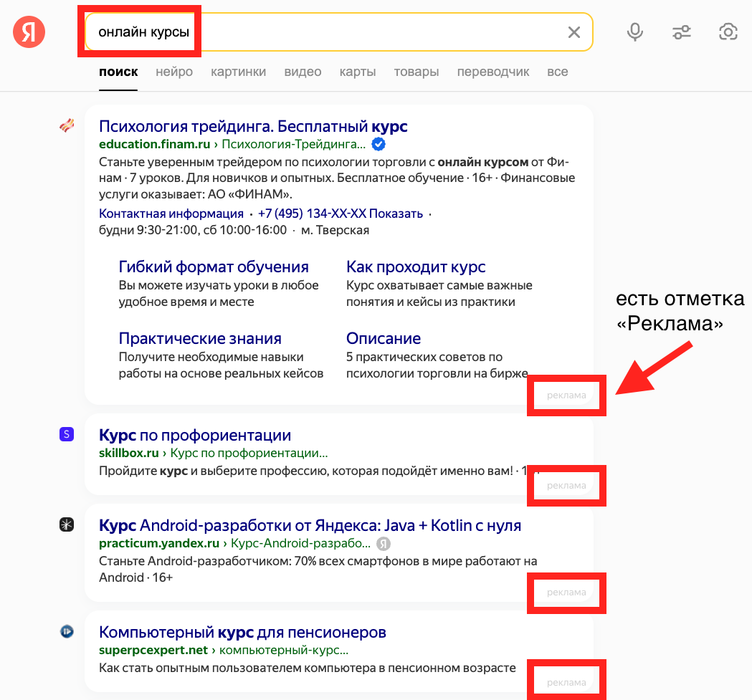Open «Курс Android-разработки от Яндекса» result

[x=310, y=525]
